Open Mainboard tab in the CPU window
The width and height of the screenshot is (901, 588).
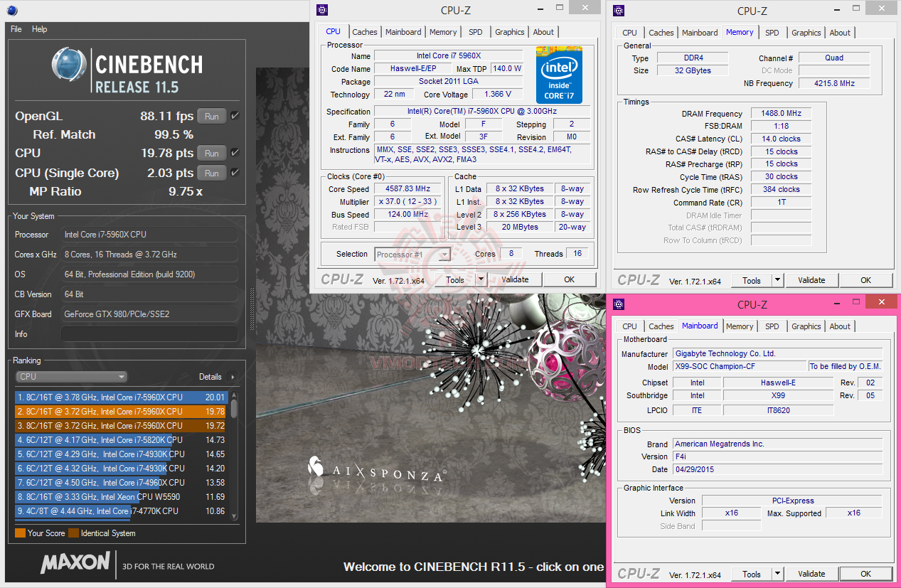[x=403, y=32]
